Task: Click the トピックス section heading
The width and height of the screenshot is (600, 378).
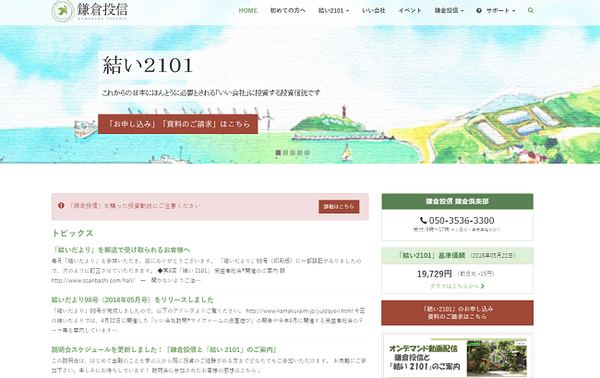Action: [72, 233]
